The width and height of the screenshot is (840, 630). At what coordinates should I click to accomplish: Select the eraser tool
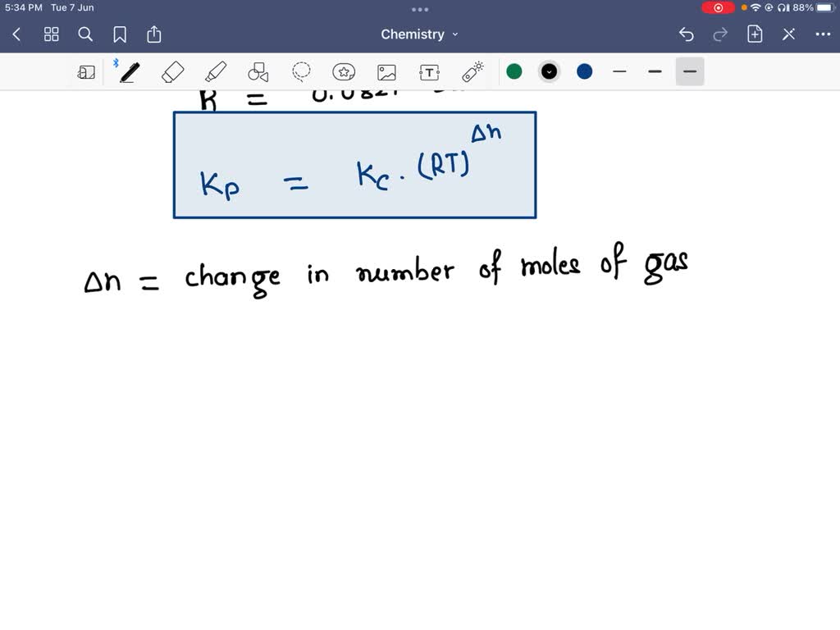[171, 72]
